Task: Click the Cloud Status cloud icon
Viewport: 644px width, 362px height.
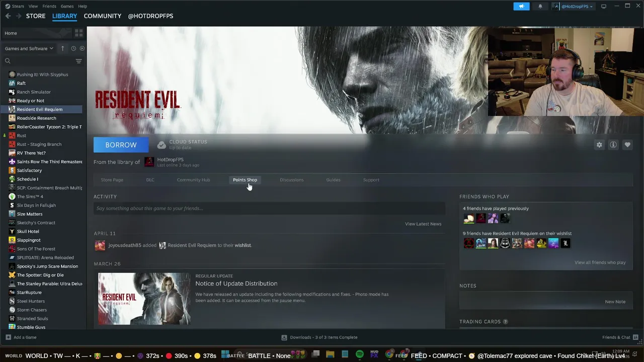Action: click(162, 145)
